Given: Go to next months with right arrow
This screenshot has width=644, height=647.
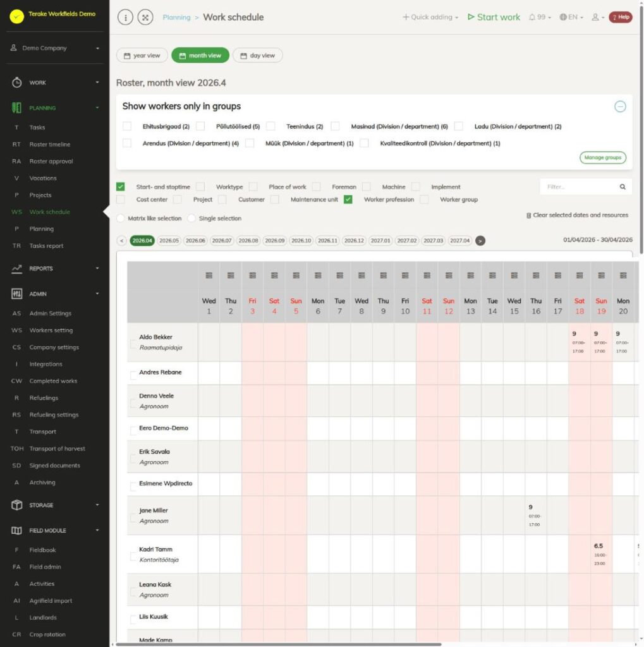Looking at the screenshot, I should pos(480,241).
